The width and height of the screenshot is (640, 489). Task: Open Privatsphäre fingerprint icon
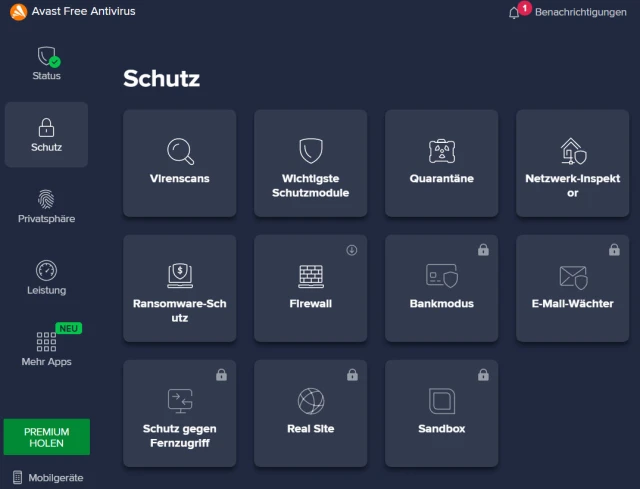coord(46,199)
